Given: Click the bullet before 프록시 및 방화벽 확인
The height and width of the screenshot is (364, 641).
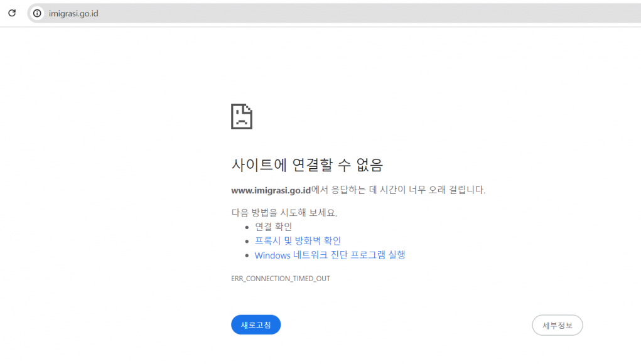Looking at the screenshot, I should [247, 242].
